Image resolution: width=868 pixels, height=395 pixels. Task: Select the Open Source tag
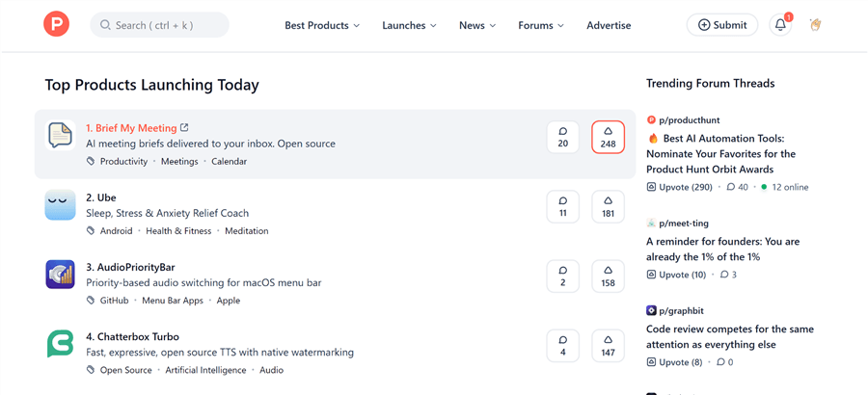click(x=125, y=370)
